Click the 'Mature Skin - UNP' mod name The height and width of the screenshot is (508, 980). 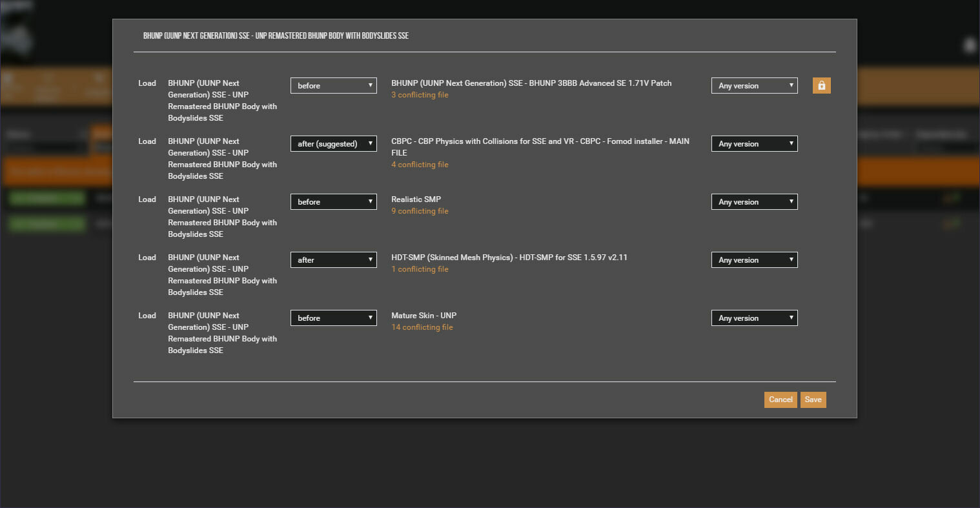(424, 316)
